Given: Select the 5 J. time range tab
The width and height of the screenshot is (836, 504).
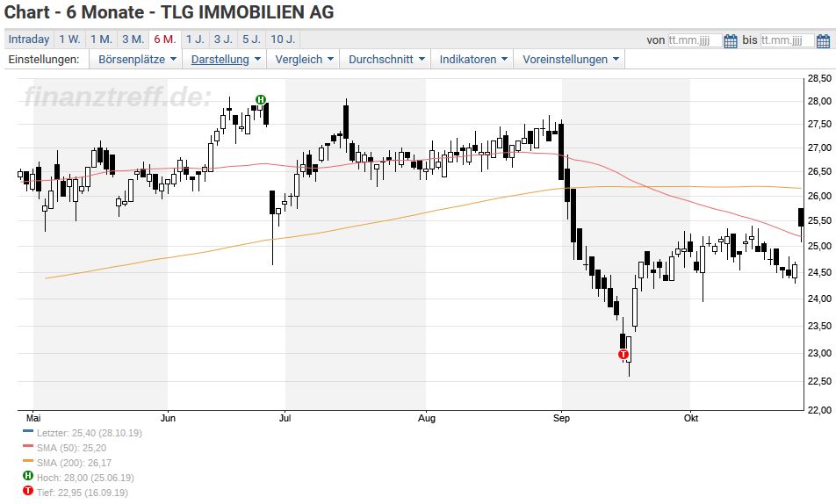Looking at the screenshot, I should click(252, 40).
